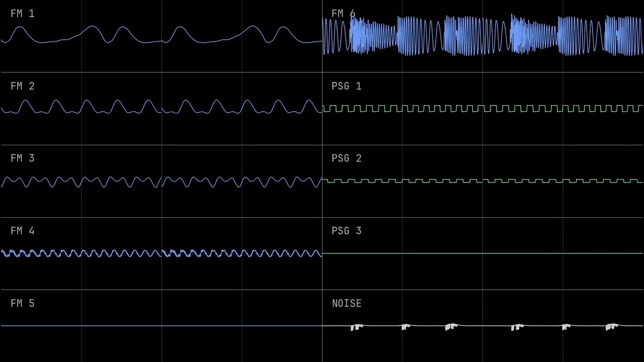Select the FM 4 channel label
Image resolution: width=644 pixels, height=362 pixels.
click(x=22, y=231)
